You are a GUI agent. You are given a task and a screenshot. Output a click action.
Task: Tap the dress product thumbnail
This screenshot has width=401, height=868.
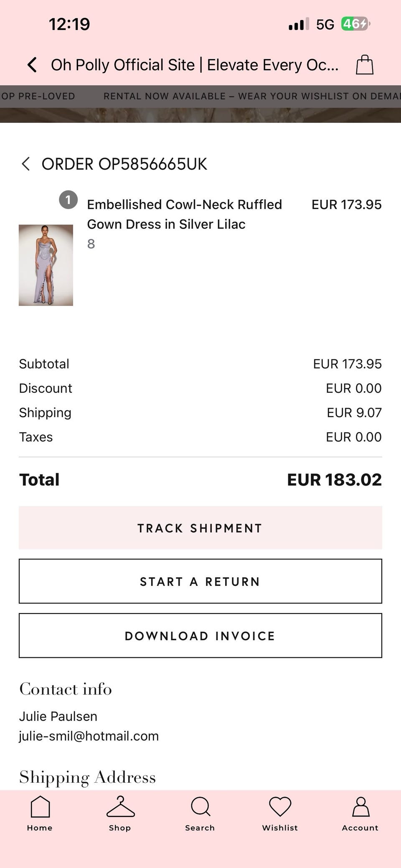46,265
